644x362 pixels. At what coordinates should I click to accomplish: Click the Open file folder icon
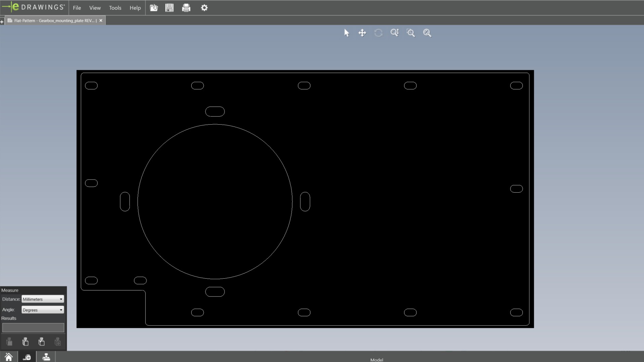(154, 8)
